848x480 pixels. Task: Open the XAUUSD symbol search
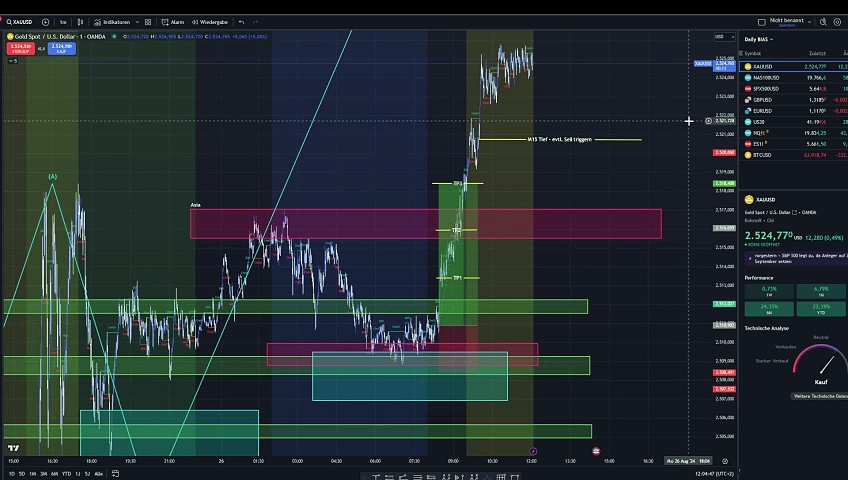pos(19,21)
